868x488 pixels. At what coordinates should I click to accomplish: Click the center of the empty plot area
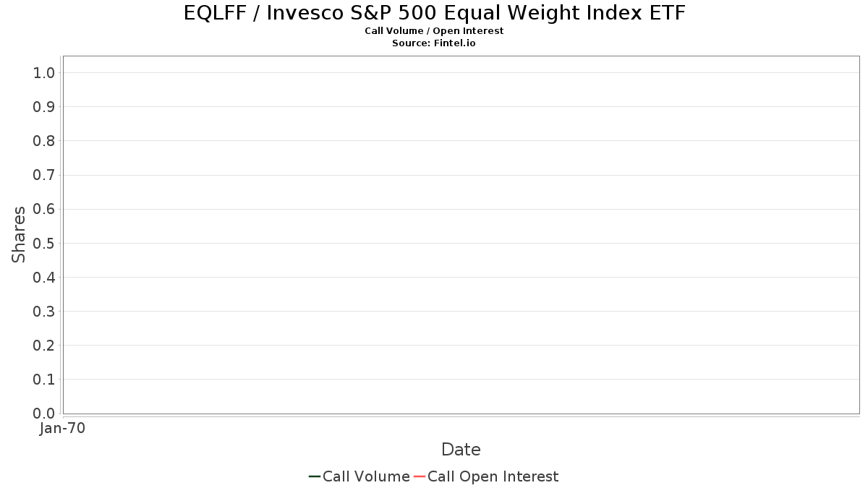[461, 235]
